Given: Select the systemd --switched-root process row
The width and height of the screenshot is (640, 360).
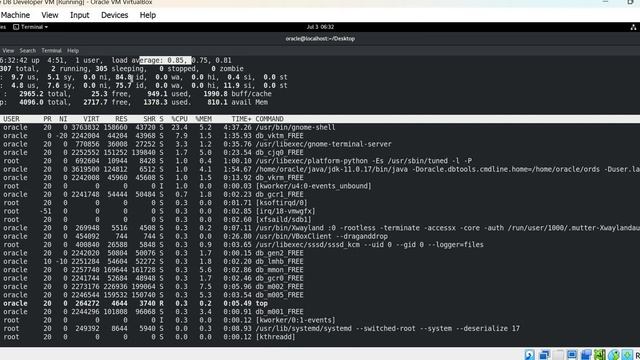Looking at the screenshot, I should (320, 328).
